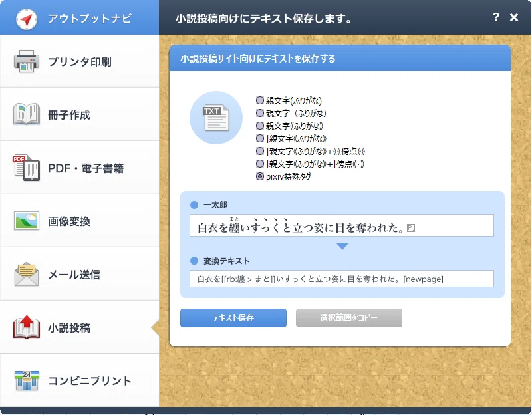This screenshot has height=415, width=532.
Task: Click the compass icon beside アウトプットナビ
Action: click(27, 19)
